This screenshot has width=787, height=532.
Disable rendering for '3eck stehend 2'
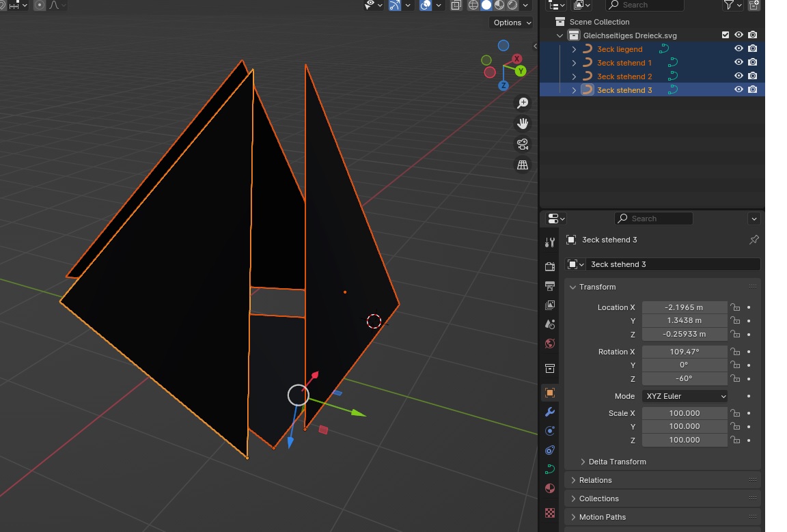click(x=752, y=76)
